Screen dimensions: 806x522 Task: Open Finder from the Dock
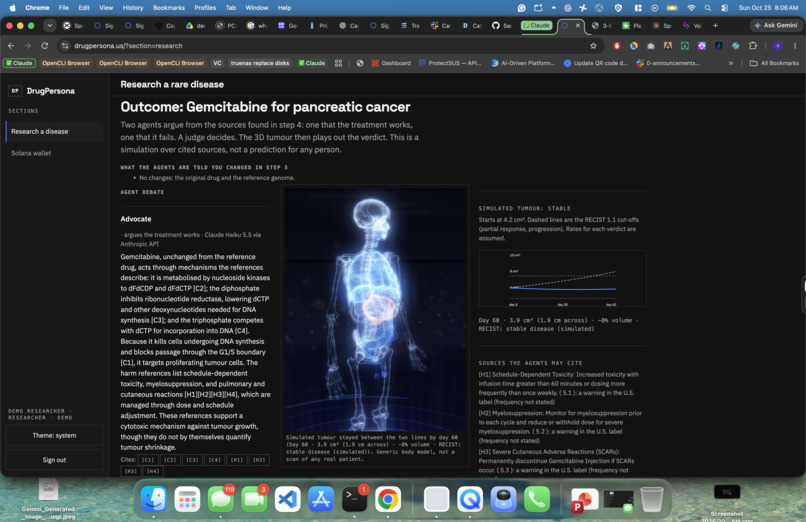(154, 498)
